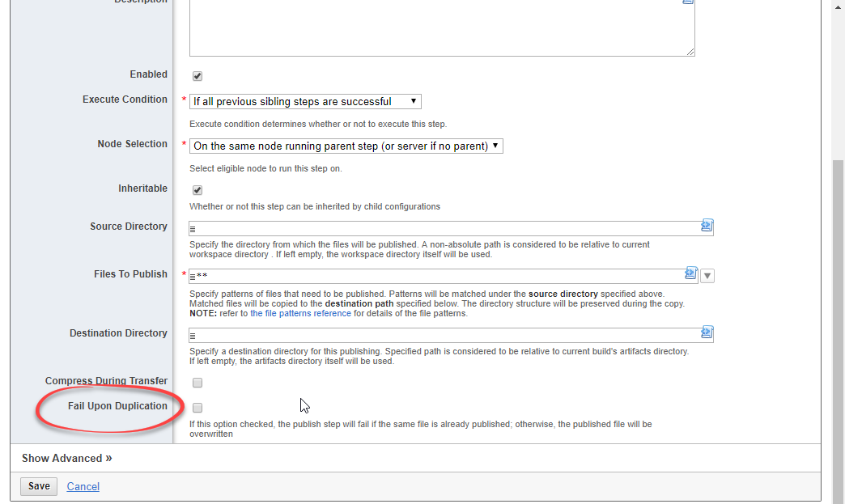
Task: Click the Fail Upon Duplication label
Action: (117, 406)
